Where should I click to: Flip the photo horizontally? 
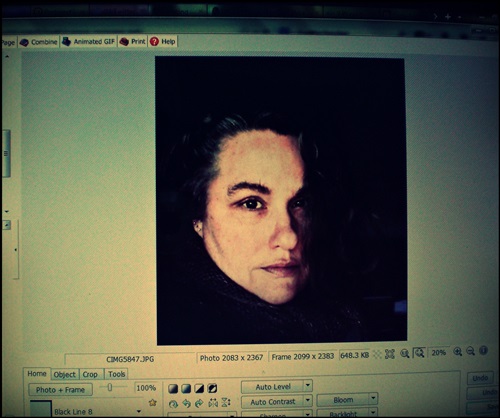click(x=213, y=403)
